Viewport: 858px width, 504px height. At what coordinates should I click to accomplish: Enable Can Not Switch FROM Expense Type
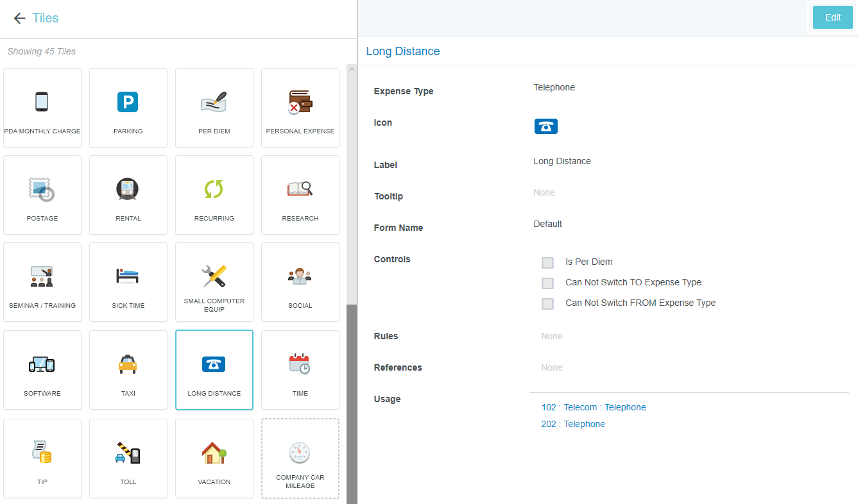click(547, 303)
